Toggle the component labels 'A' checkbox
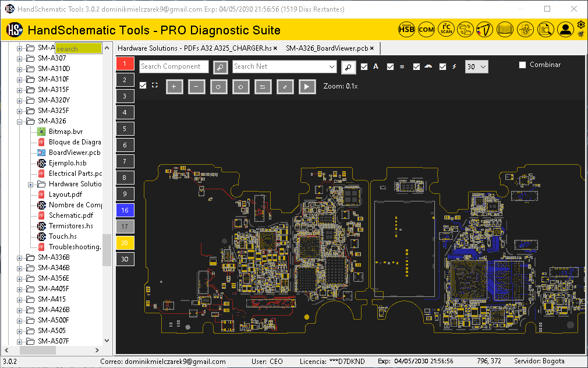Image resolution: width=588 pixels, height=368 pixels. point(364,67)
